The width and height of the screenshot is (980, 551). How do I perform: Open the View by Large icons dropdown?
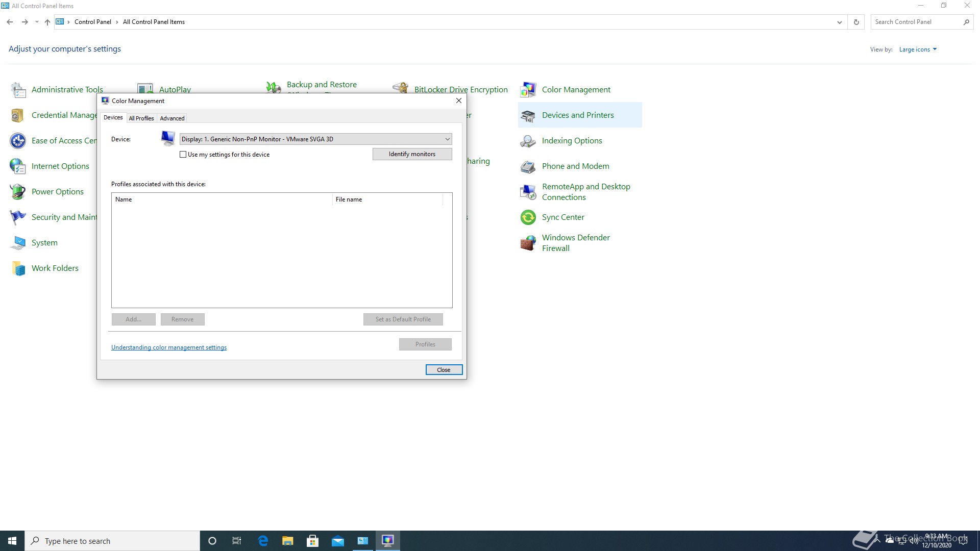[918, 49]
